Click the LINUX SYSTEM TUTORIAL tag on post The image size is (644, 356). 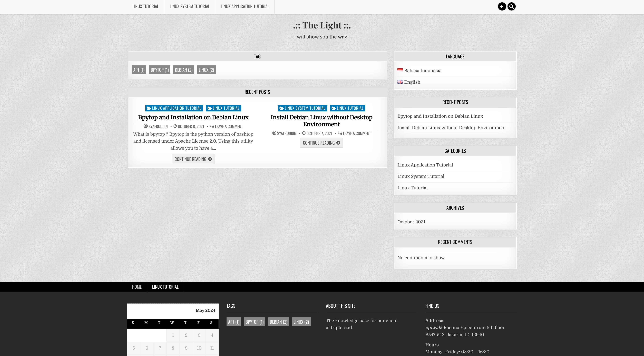click(303, 108)
